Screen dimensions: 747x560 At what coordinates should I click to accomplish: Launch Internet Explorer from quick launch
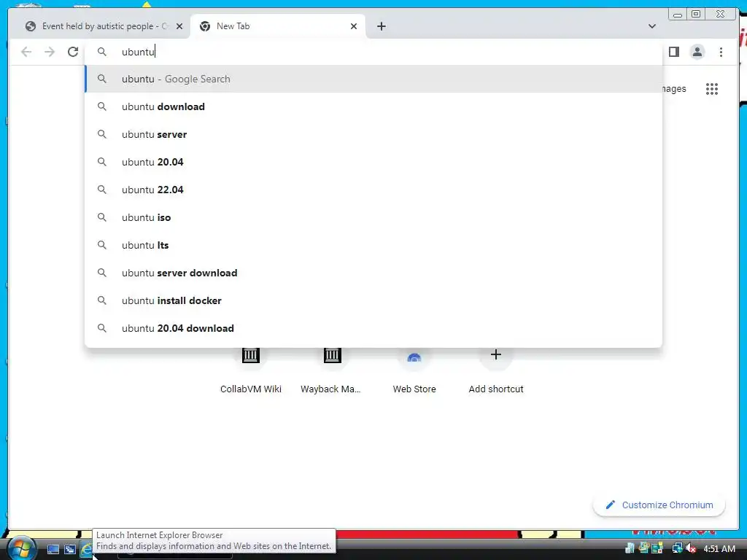point(86,549)
